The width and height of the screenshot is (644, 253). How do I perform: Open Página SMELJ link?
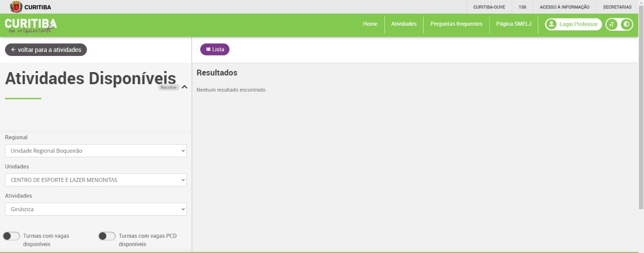(514, 24)
